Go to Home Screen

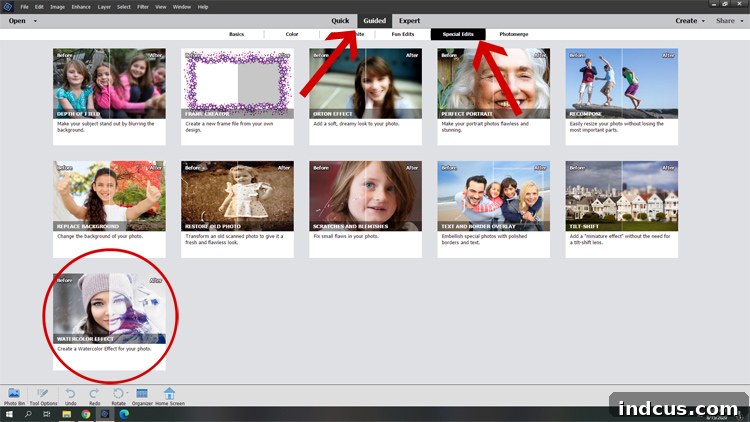pos(169,396)
